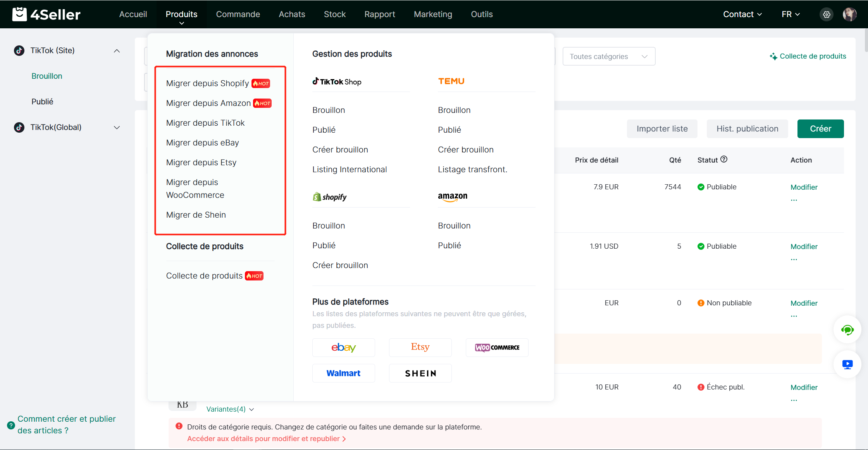Screen dimensions: 868x450
Task: Open Listage transfront. under TEMU
Action: point(472,170)
